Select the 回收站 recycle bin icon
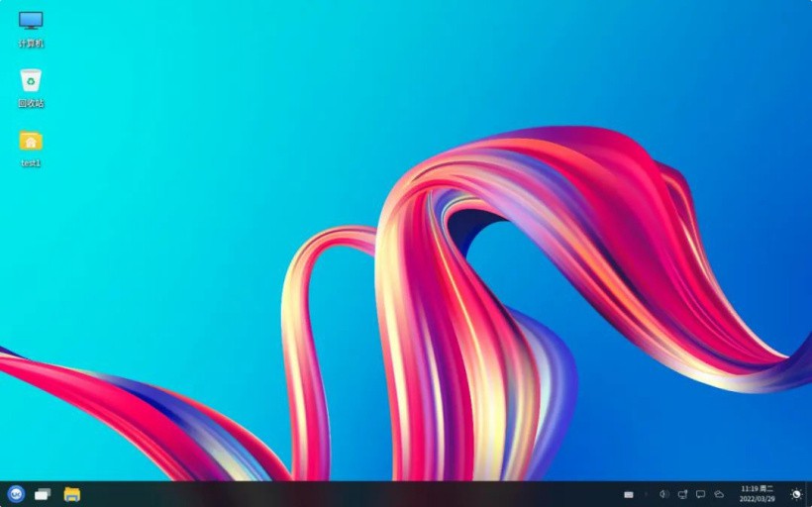The image size is (812, 507). 31,80
